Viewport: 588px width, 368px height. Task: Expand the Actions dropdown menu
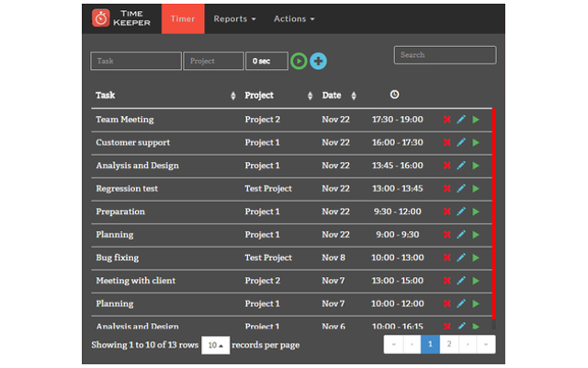pyautogui.click(x=294, y=18)
